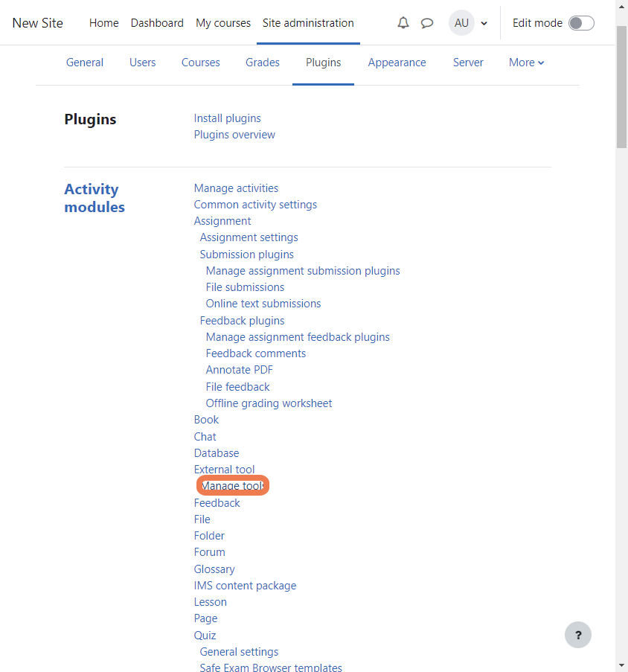628x672 pixels.
Task: Expand the More menu in secondary navigation
Action: click(526, 63)
